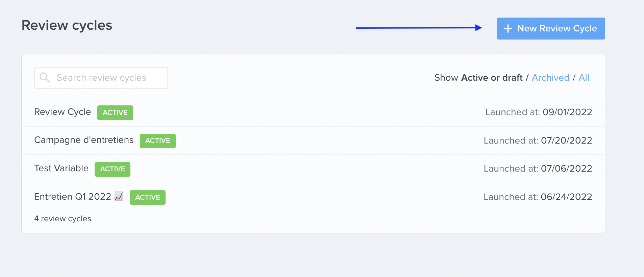
Task: Click the plus icon on New Review Cycle
Action: (x=508, y=29)
